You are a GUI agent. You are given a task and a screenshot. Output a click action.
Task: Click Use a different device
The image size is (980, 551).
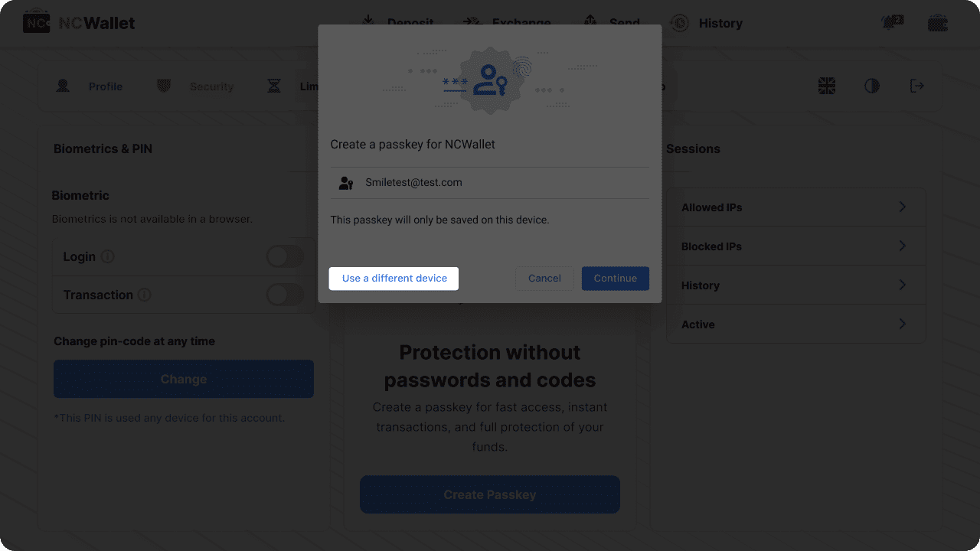(394, 279)
